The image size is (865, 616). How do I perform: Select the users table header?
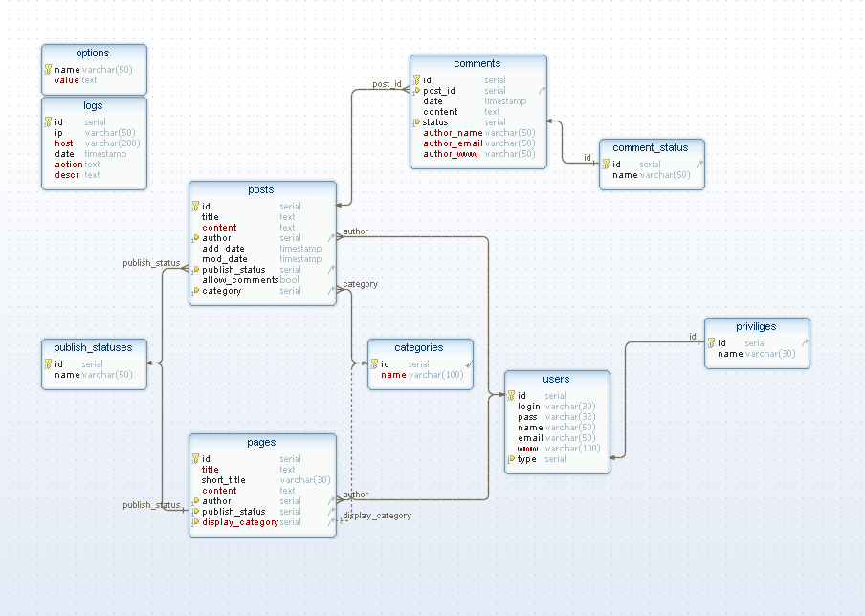pos(557,379)
